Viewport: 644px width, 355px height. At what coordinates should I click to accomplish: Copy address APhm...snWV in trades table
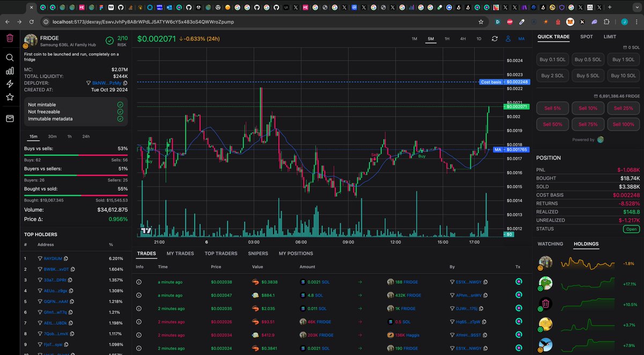pyautogui.click(x=486, y=295)
